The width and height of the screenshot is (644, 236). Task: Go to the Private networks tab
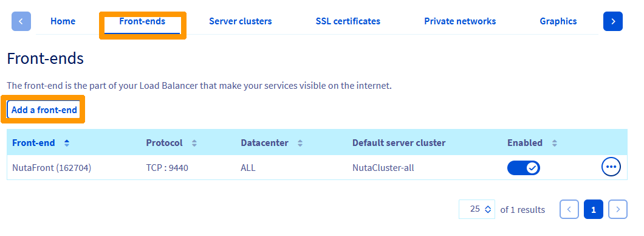pyautogui.click(x=459, y=21)
